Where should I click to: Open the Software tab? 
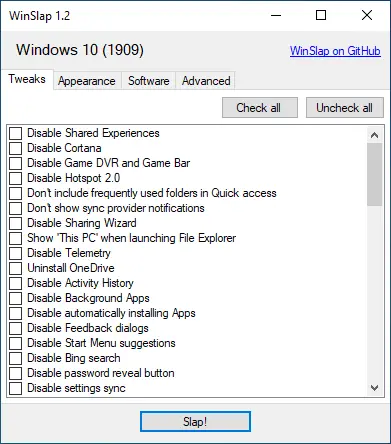pos(149,81)
